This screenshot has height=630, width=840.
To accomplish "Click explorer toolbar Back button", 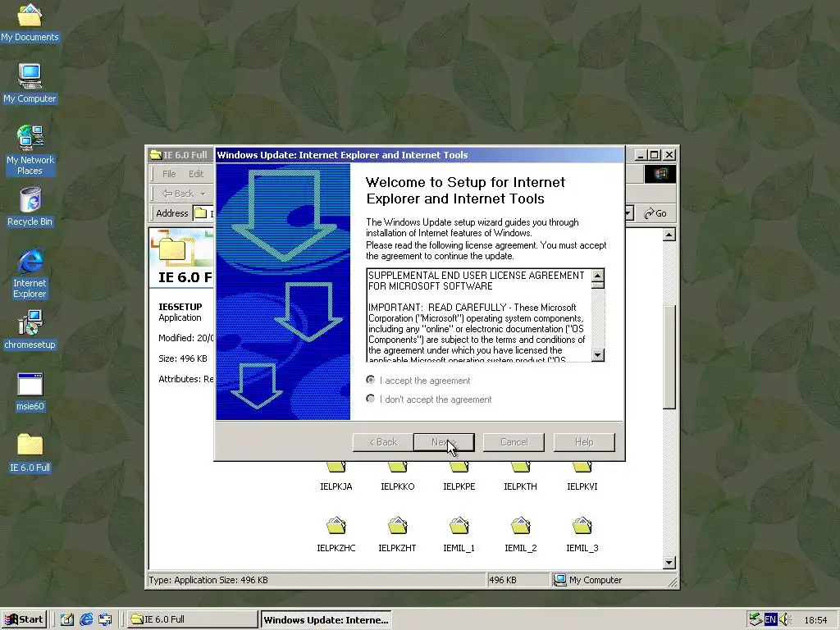I will pyautogui.click(x=178, y=194).
